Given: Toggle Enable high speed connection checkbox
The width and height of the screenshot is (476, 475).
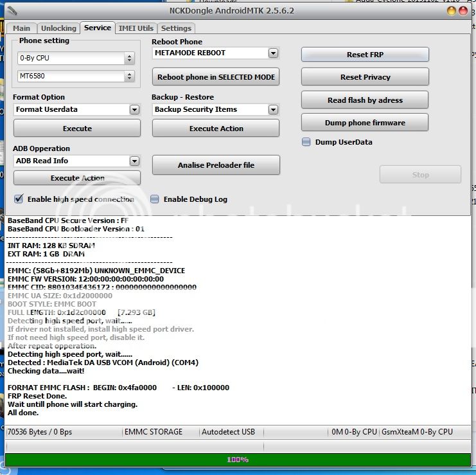Looking at the screenshot, I should coord(19,199).
